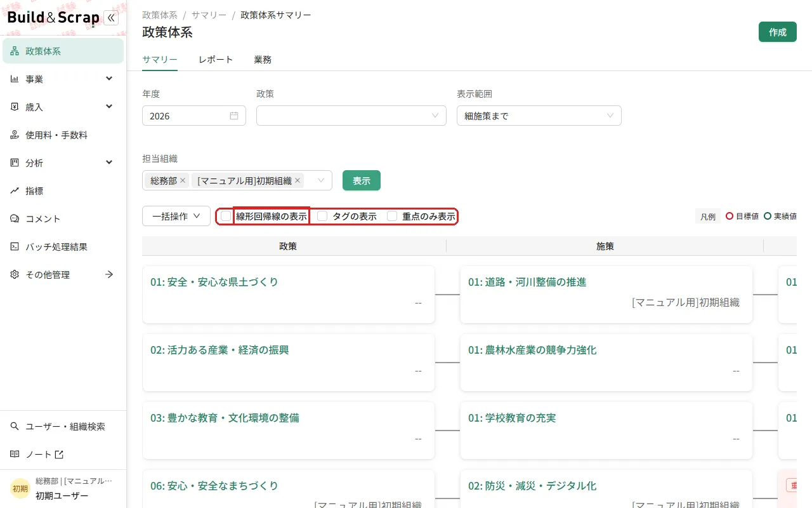Click the 担当組織 field label

click(160, 159)
